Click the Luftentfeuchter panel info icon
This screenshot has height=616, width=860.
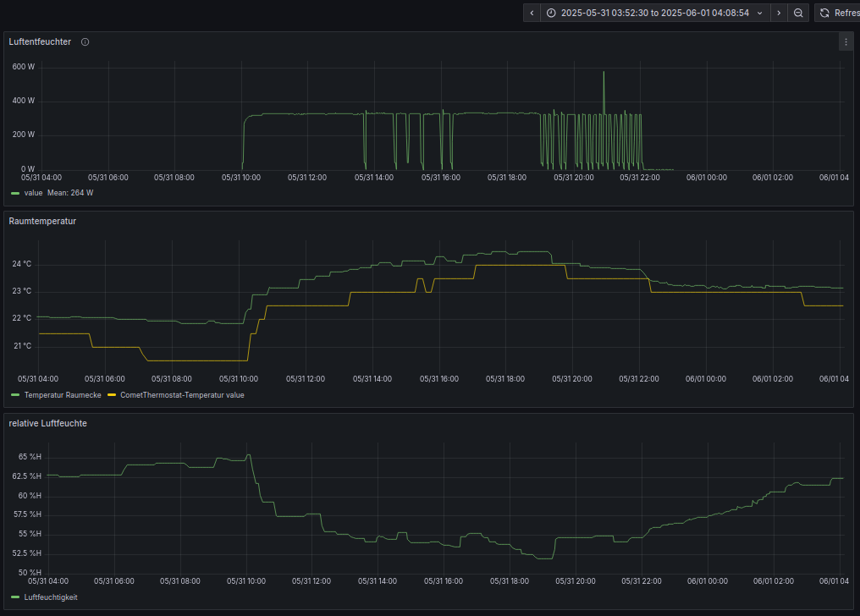[x=85, y=42]
